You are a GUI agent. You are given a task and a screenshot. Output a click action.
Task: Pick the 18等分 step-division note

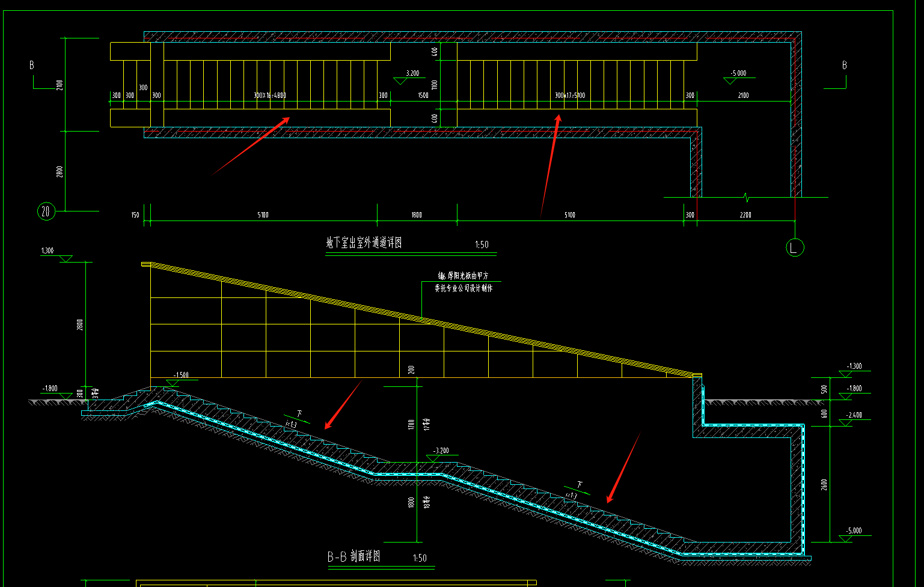point(426,502)
